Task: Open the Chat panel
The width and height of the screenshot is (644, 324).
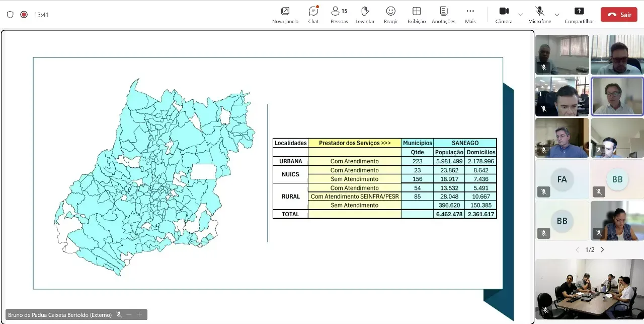Action: click(x=313, y=15)
